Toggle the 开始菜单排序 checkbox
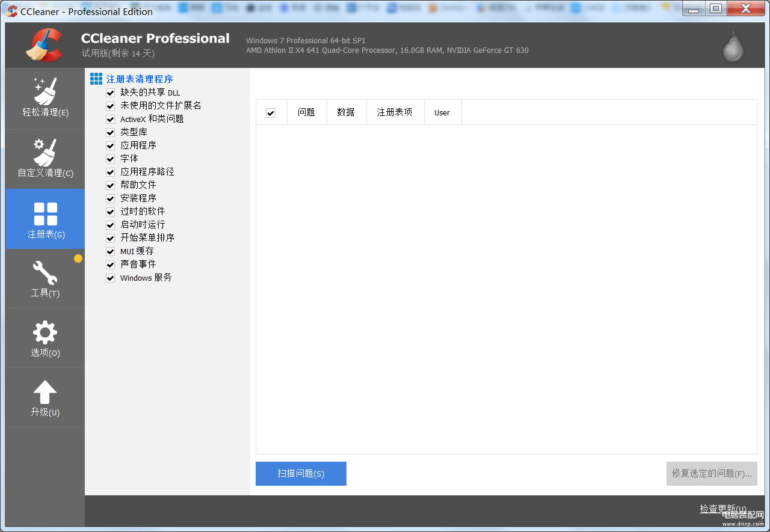This screenshot has height=532, width=770. click(110, 238)
